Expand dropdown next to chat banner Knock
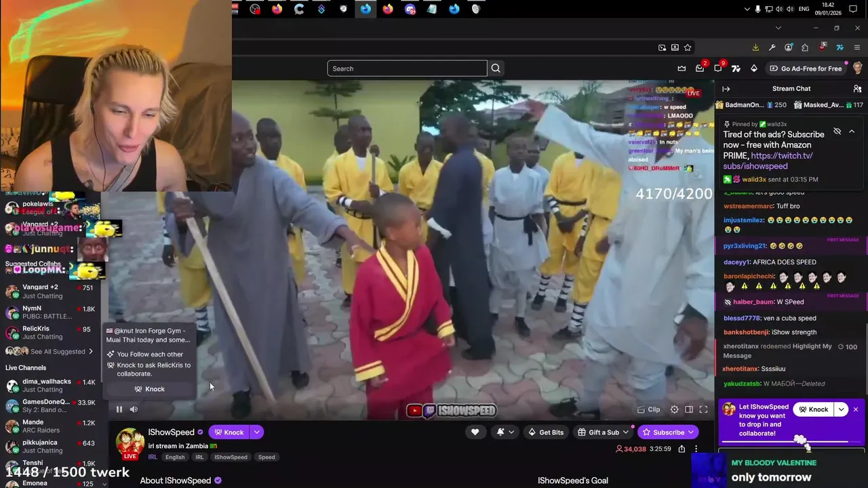The image size is (868, 488). click(x=841, y=409)
